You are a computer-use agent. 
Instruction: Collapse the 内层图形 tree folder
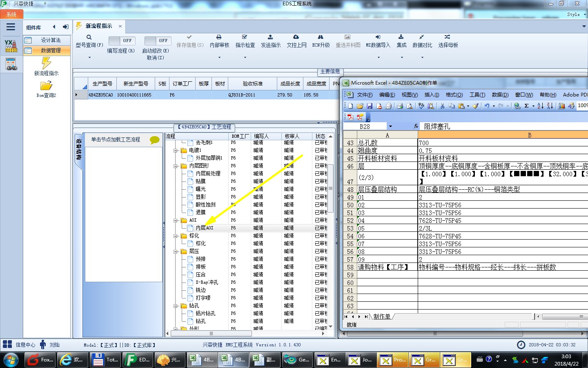pyautogui.click(x=176, y=166)
